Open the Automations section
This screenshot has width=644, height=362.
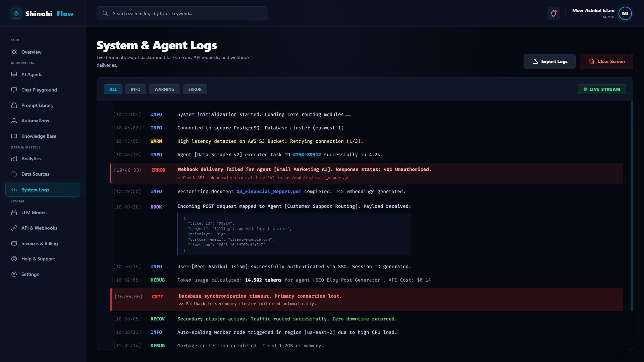click(x=43, y=121)
